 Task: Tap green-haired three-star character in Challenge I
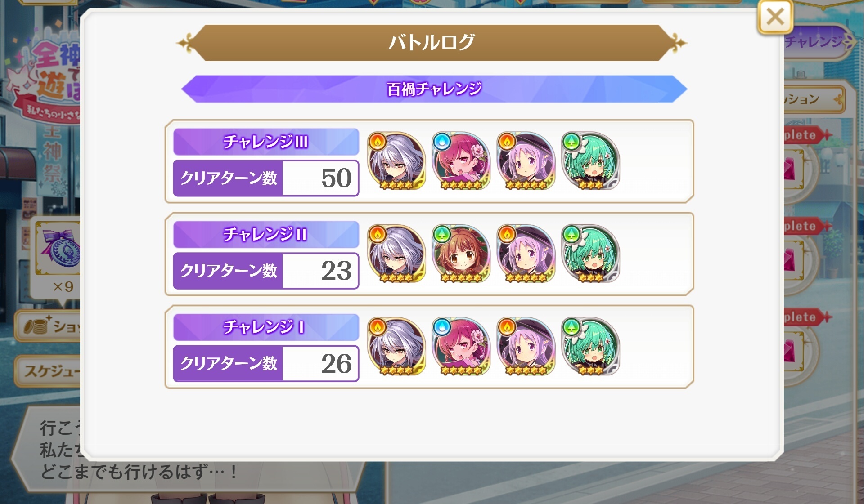591,346
